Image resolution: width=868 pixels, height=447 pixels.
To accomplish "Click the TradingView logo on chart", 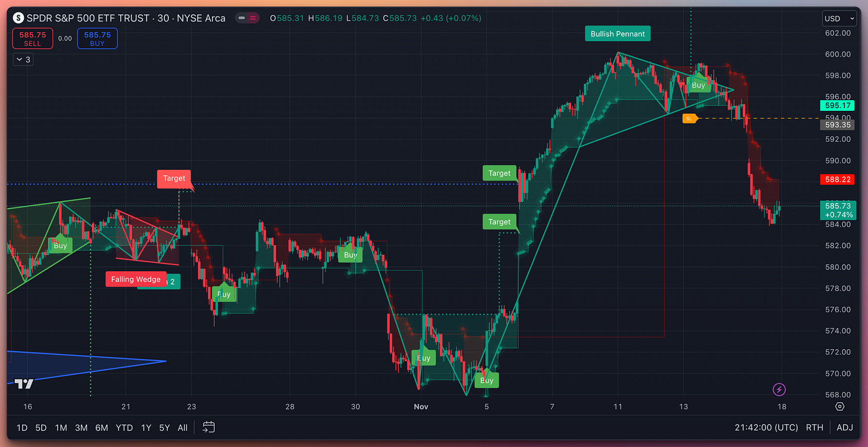I will [x=24, y=384].
